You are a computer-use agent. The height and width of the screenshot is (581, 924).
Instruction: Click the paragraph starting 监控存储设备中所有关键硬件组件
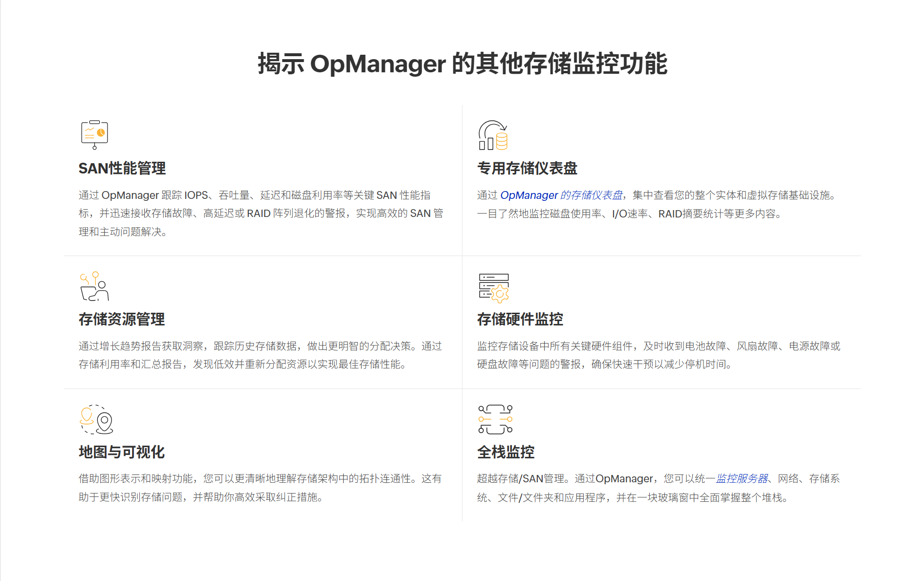(x=659, y=355)
